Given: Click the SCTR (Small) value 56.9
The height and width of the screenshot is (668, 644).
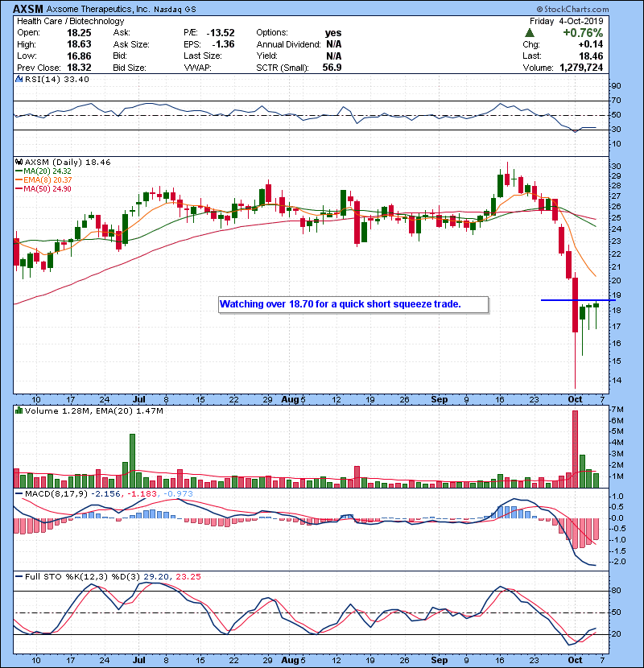Looking at the screenshot, I should [x=332, y=68].
